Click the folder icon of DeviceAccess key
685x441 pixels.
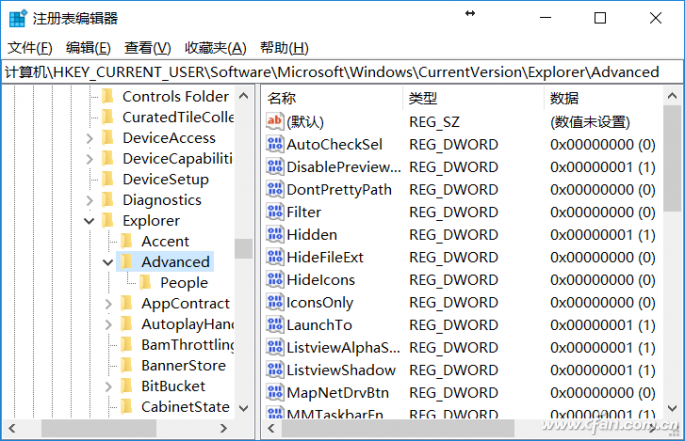(107, 137)
